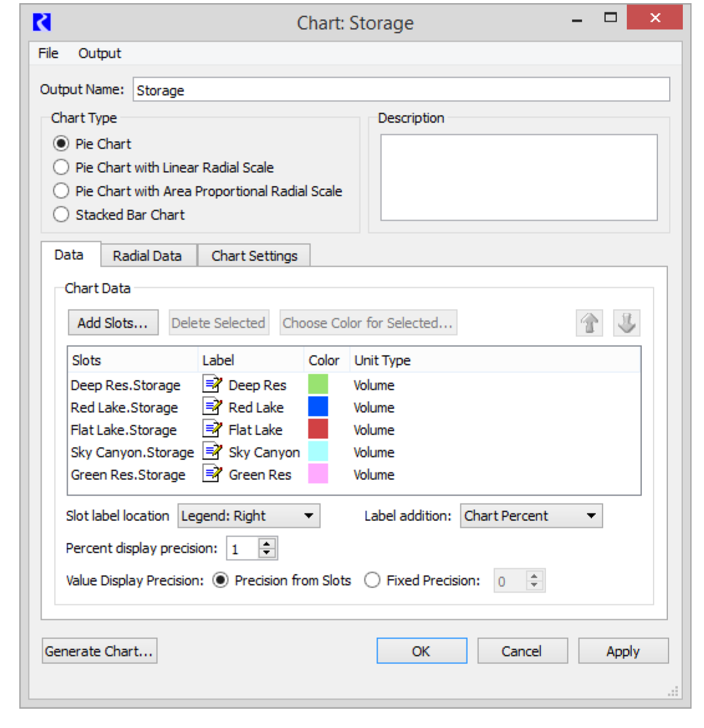The width and height of the screenshot is (704, 728).
Task: Click the edit label icon for Deep Res
Action: pyautogui.click(x=212, y=384)
